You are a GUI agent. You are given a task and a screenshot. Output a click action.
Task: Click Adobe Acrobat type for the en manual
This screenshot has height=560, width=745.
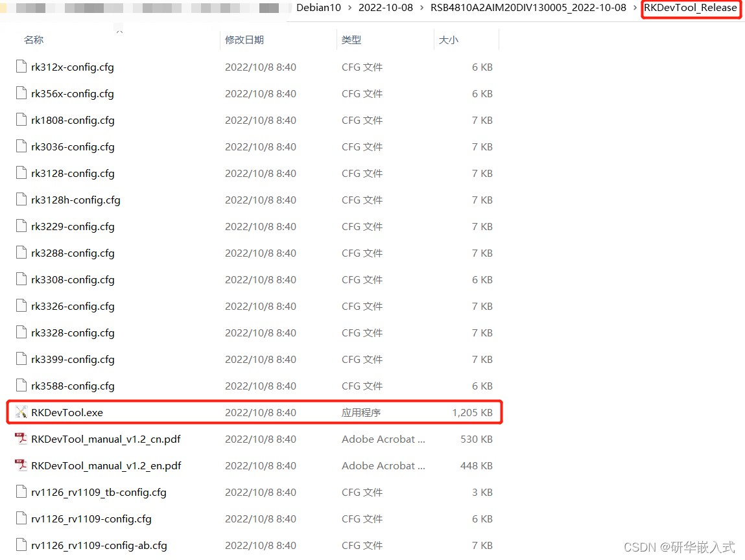[383, 465]
